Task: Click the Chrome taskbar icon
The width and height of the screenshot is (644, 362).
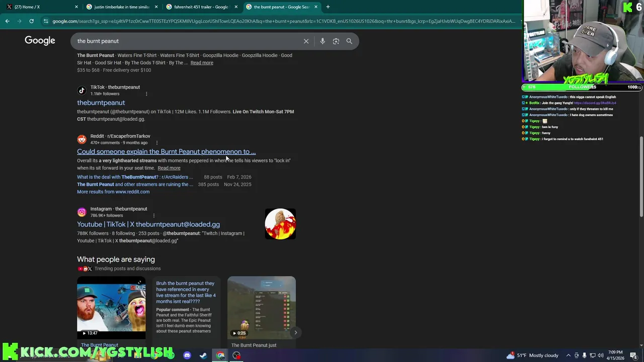Action: pos(220,355)
